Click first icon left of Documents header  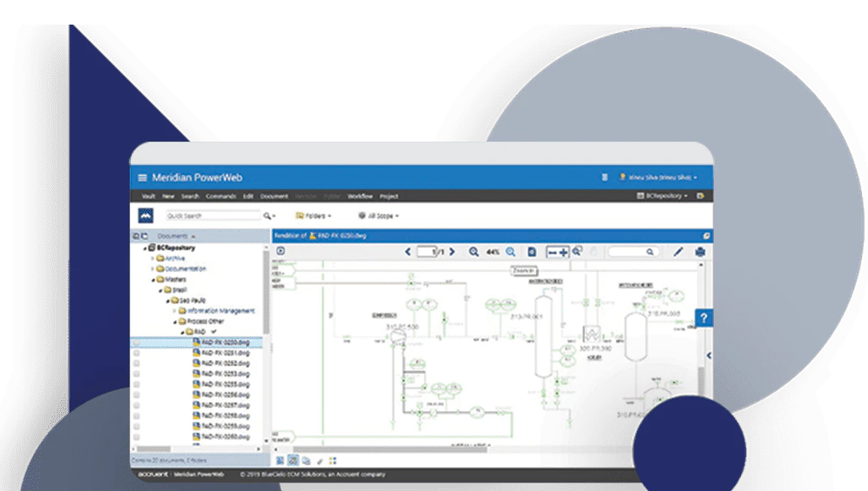click(x=136, y=237)
